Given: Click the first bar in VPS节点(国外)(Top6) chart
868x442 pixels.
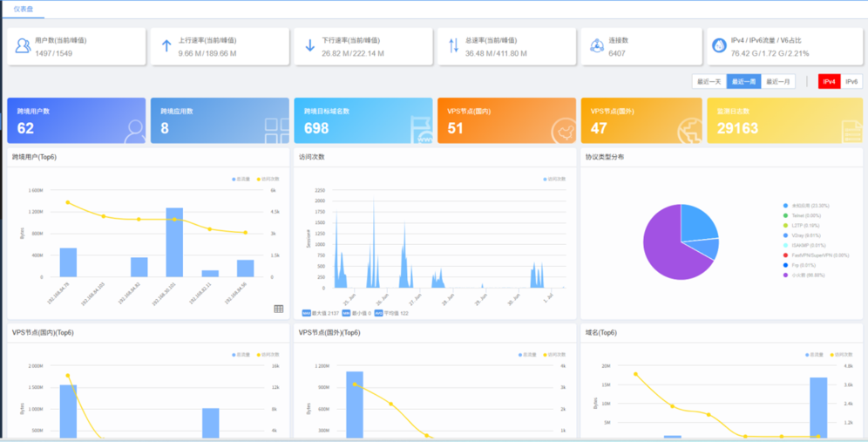Looking at the screenshot, I should click(355, 405).
